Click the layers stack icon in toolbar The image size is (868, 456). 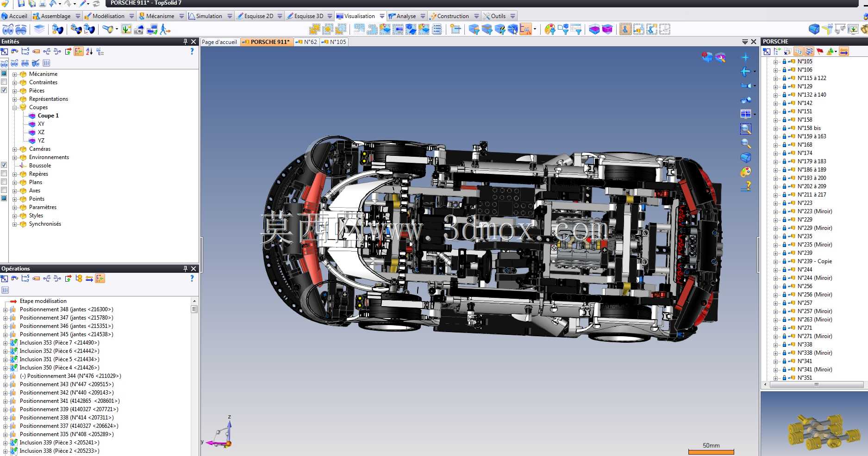(x=40, y=30)
